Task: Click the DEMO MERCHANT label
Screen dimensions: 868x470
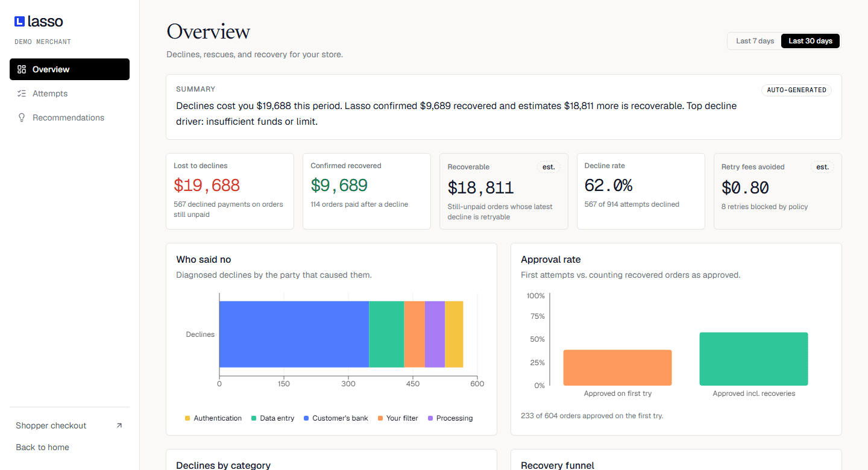Action: [43, 42]
